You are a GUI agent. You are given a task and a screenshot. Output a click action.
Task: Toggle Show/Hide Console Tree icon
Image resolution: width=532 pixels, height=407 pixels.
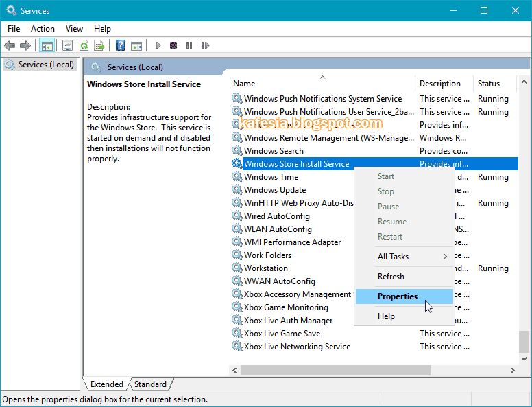coord(47,45)
